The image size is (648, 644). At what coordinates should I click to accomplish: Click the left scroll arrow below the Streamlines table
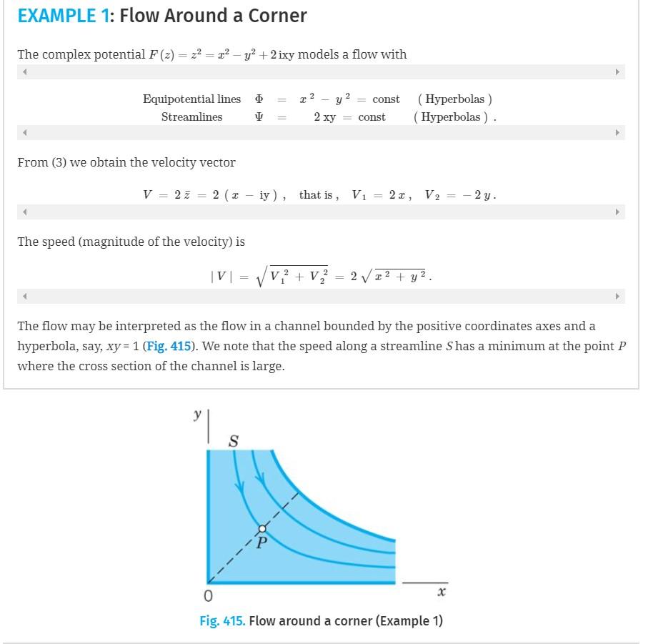pos(24,132)
